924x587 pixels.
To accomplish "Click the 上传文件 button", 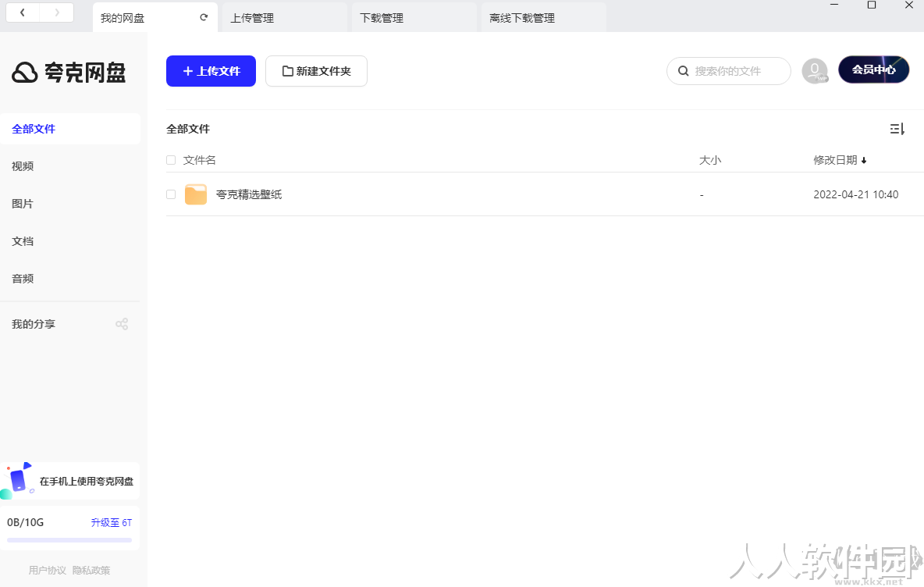I will [x=211, y=71].
